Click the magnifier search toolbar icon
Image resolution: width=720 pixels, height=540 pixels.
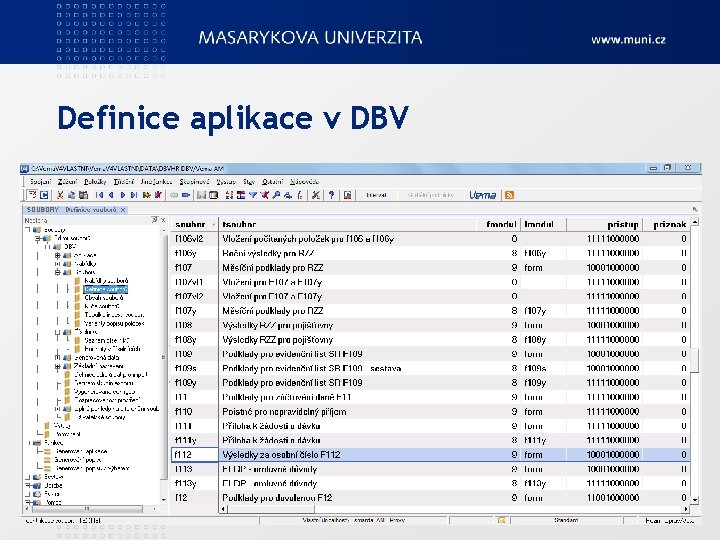276,195
